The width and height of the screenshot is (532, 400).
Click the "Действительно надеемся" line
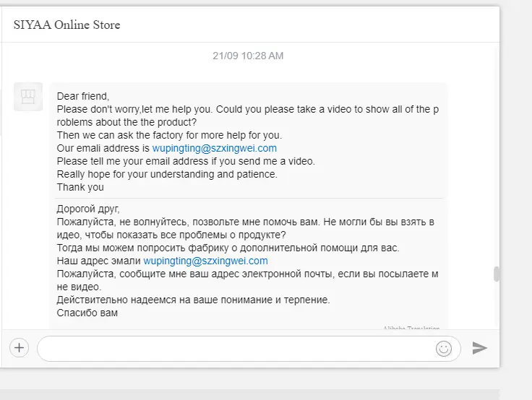(x=194, y=300)
